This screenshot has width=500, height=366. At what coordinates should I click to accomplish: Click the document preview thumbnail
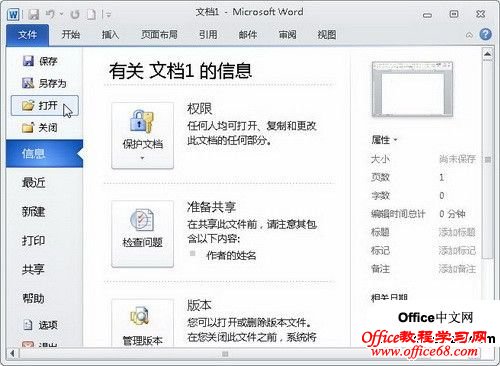point(412,89)
